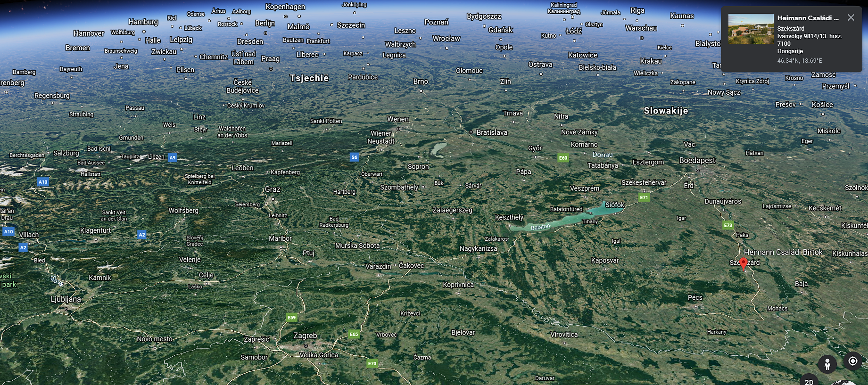Click the Heimann Családi card title

click(807, 18)
